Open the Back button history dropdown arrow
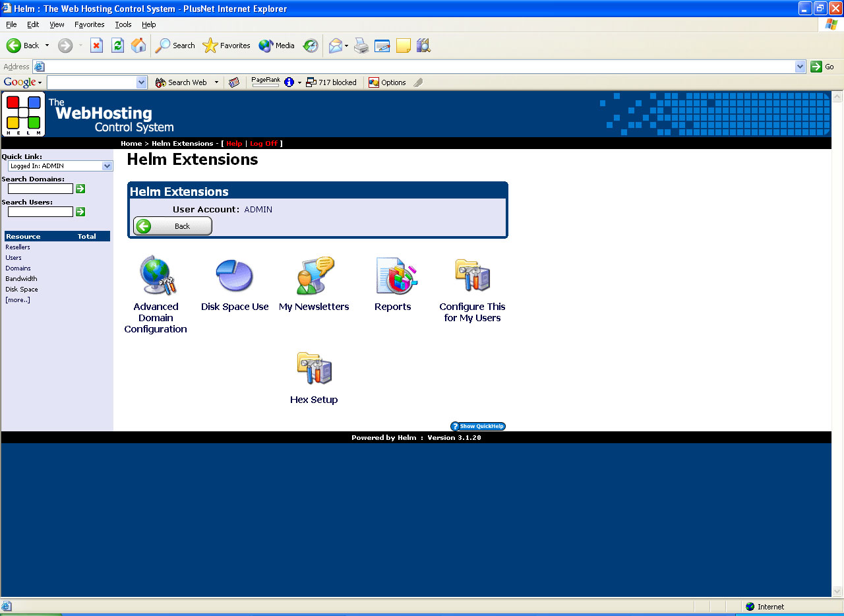844x616 pixels. point(47,46)
